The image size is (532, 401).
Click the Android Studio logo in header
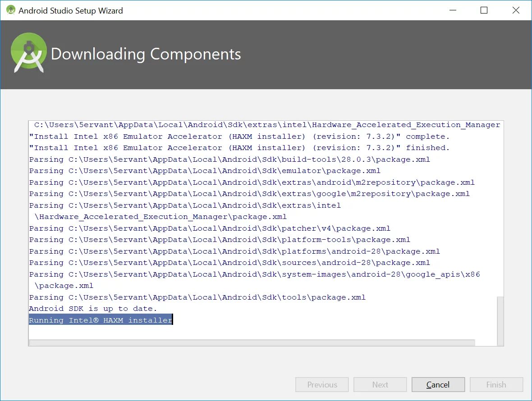coord(29,53)
